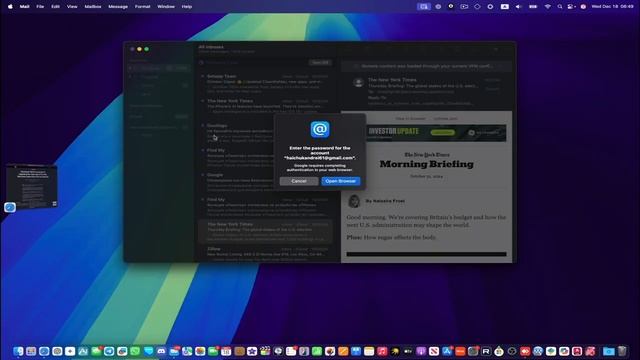The width and height of the screenshot is (640, 360).
Task: Open App Store from the Dock
Action: coord(447,351)
